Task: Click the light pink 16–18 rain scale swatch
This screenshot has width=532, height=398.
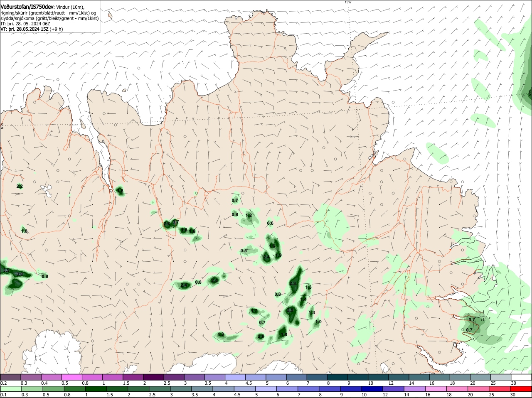Action: tap(437, 389)
